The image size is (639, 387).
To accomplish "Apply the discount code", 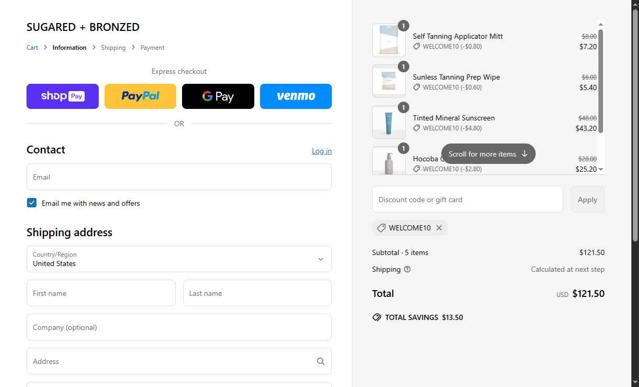I will point(587,200).
